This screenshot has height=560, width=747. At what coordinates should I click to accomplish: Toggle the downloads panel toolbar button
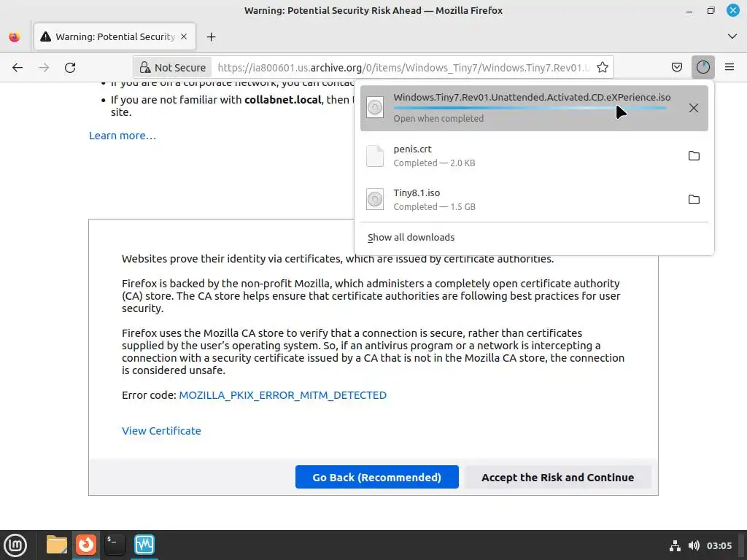tap(703, 67)
